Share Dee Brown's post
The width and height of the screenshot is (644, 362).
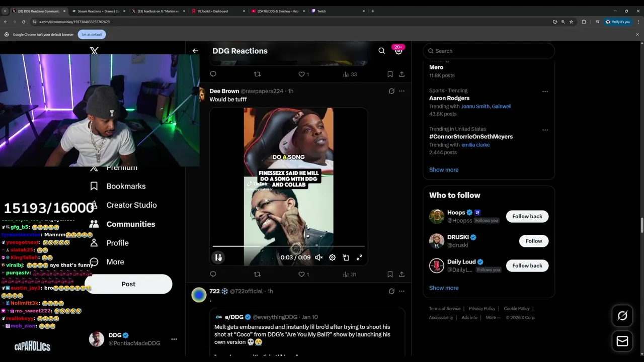tap(401, 274)
